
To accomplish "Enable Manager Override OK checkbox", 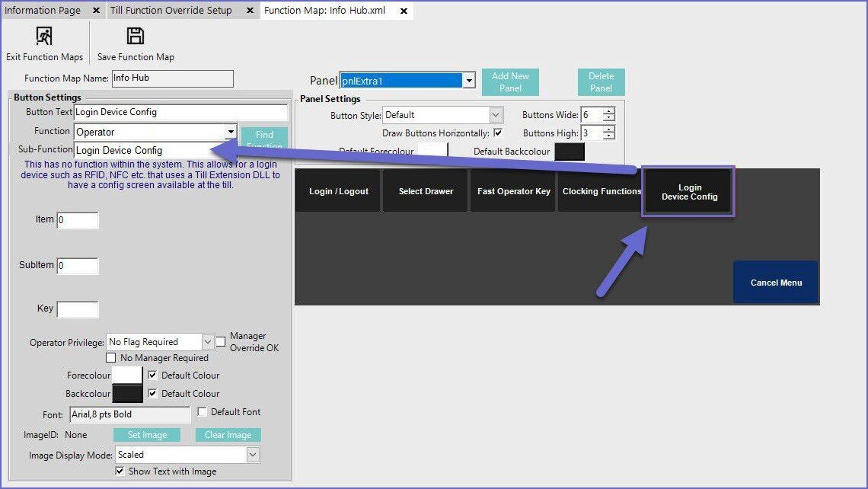I will point(221,342).
